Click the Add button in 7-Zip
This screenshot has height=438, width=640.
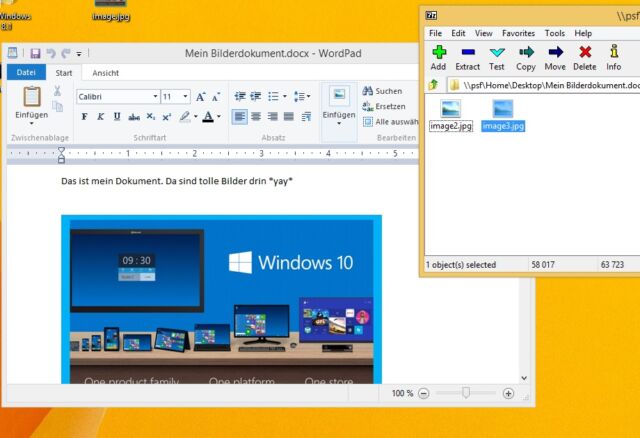tap(438, 57)
